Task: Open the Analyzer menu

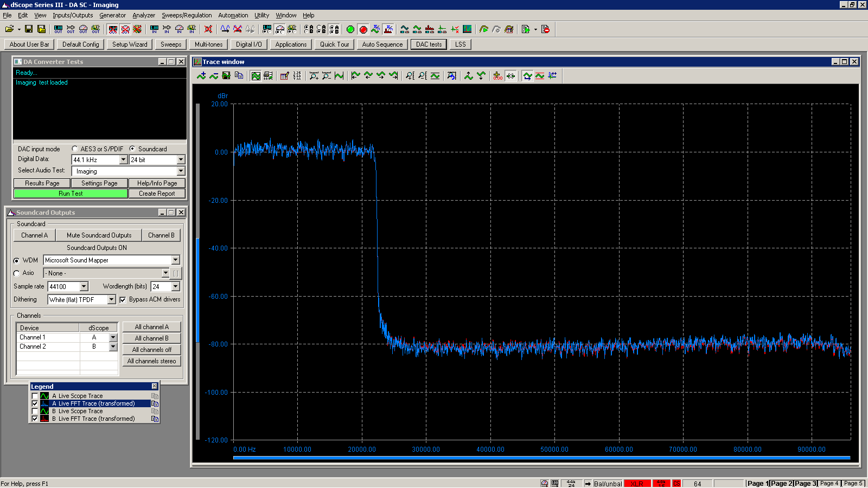Action: pos(144,15)
